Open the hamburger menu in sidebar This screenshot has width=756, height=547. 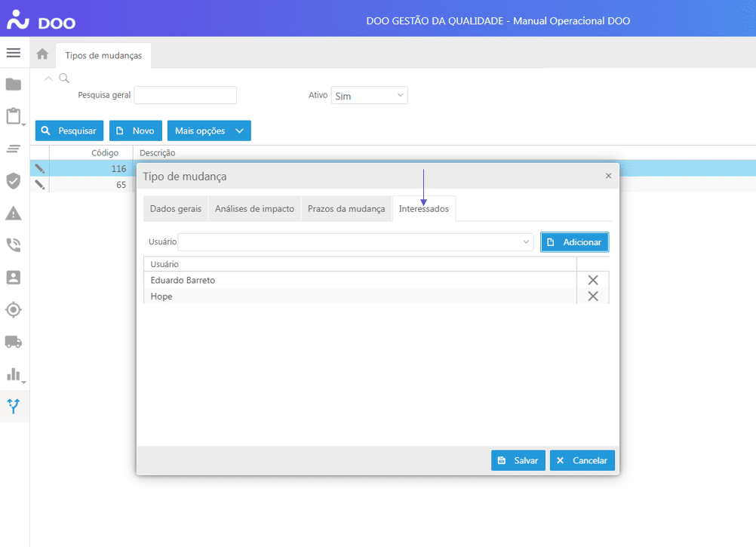click(14, 53)
